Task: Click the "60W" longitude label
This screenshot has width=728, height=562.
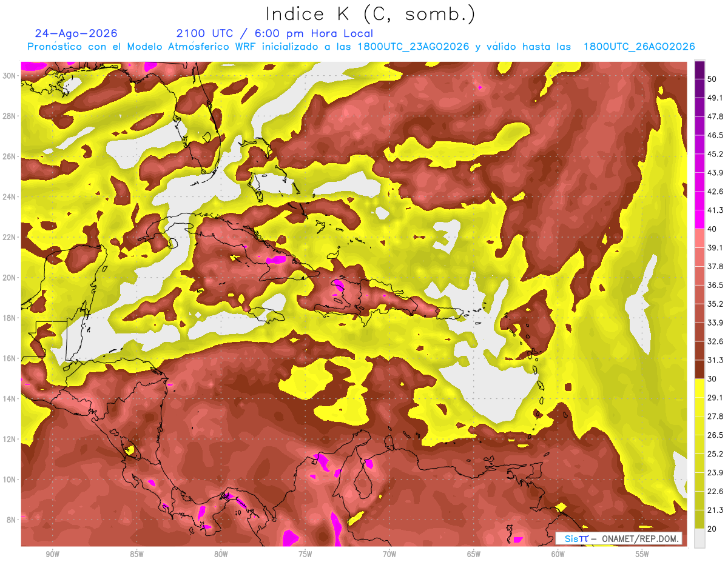Action: point(558,555)
